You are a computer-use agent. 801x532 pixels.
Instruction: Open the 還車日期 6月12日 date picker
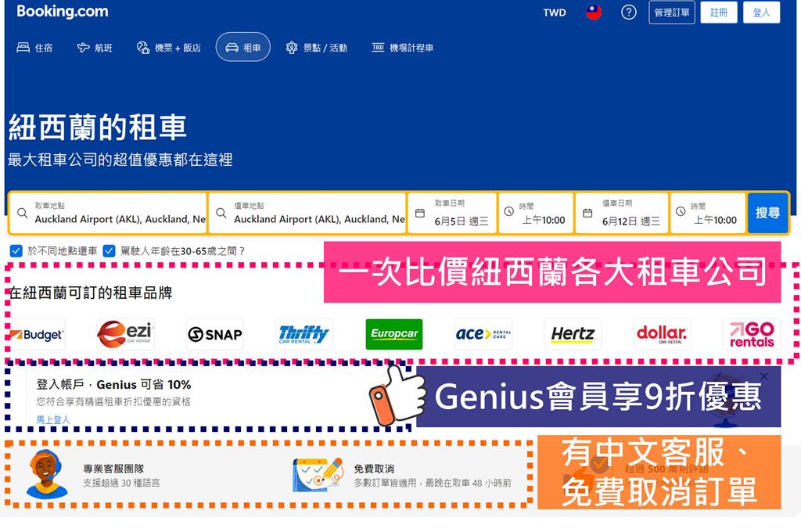pyautogui.click(x=622, y=213)
